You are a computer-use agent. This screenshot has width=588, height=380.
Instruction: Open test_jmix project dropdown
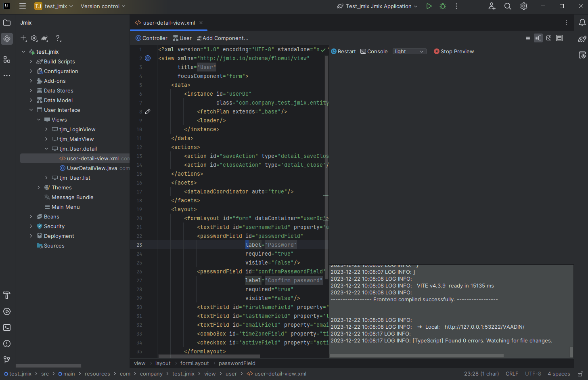(54, 6)
